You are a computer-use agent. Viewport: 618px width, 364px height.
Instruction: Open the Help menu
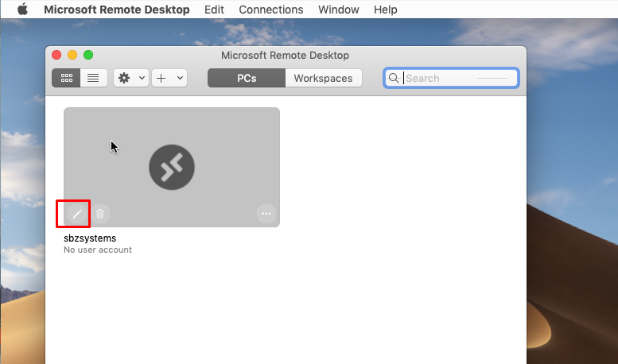(x=386, y=10)
